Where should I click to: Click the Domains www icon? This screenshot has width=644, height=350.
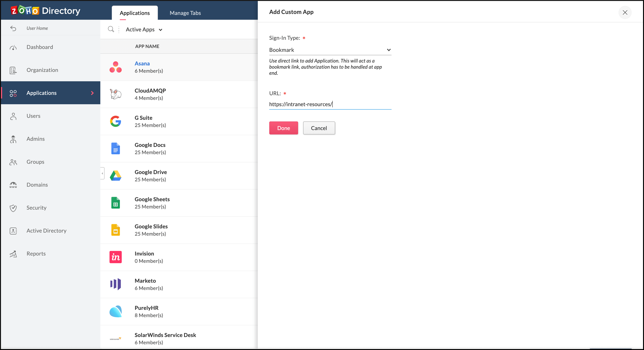[x=13, y=185]
